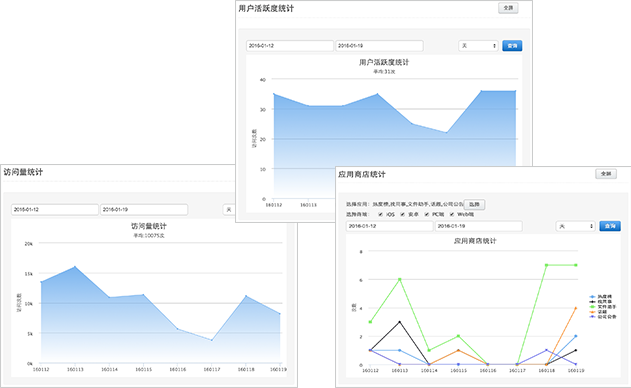This screenshot has height=388, width=631.
Task: Click orange data point at 160119 value 4
Action: pyautogui.click(x=576, y=308)
